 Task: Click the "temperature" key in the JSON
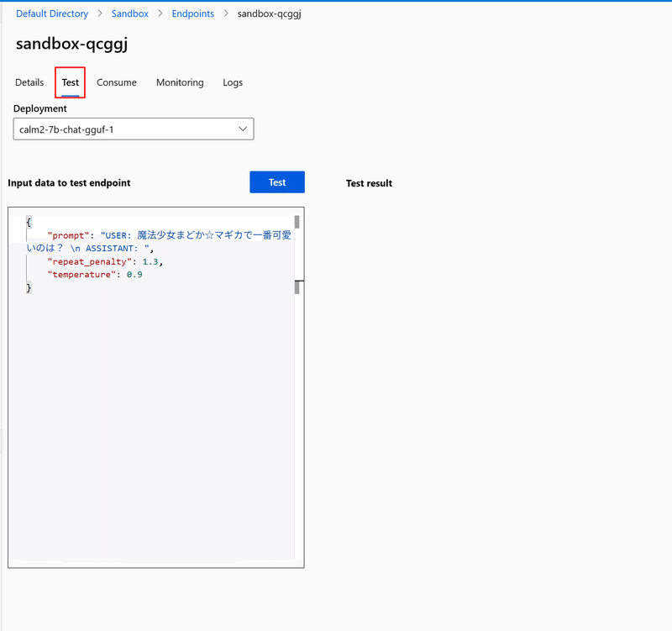point(81,275)
